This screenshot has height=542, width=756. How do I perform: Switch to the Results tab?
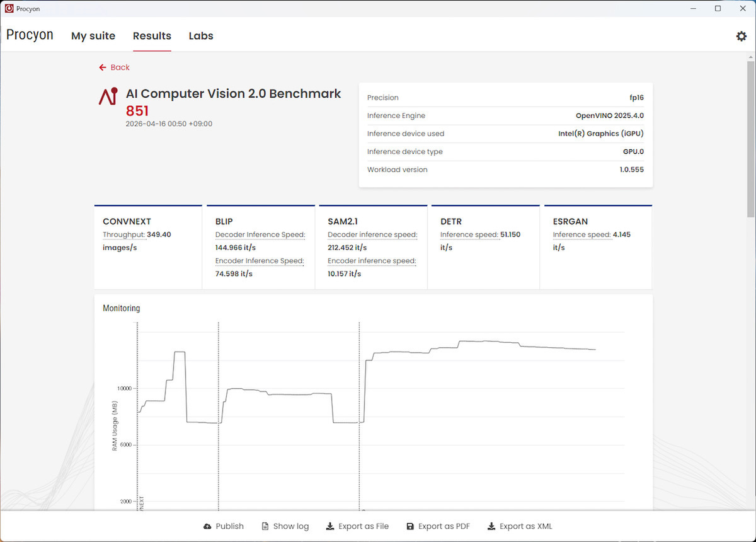152,36
